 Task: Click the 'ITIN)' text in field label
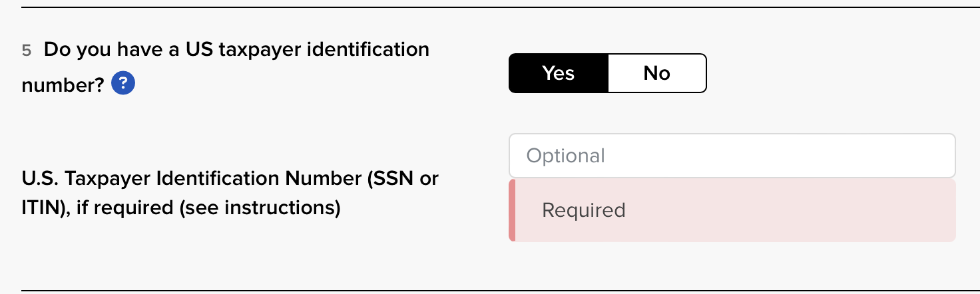[x=45, y=208]
